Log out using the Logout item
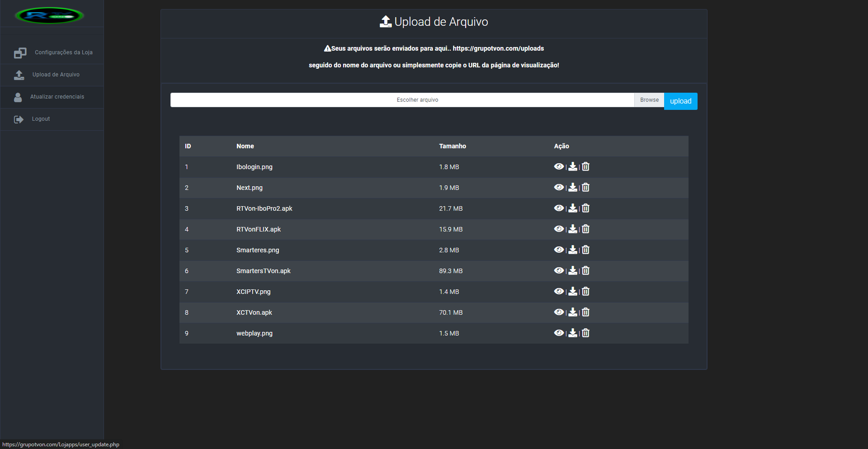Image resolution: width=868 pixels, height=449 pixels. coord(41,119)
